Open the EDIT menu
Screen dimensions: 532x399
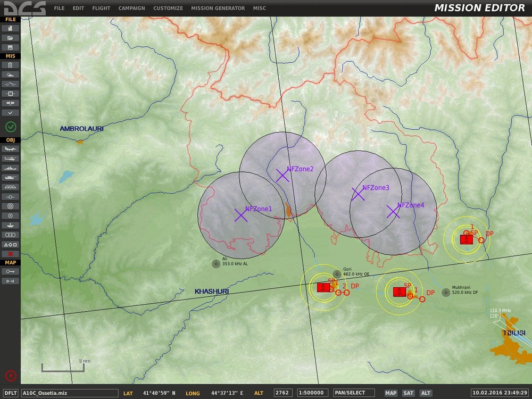(78, 8)
